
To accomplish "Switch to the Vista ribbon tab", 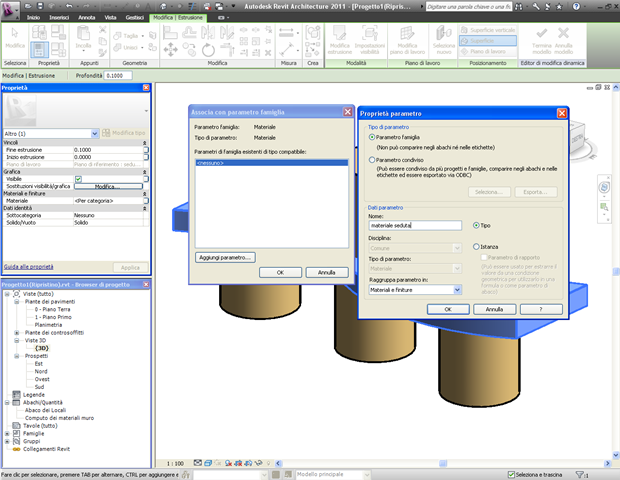I will pyautogui.click(x=110, y=18).
